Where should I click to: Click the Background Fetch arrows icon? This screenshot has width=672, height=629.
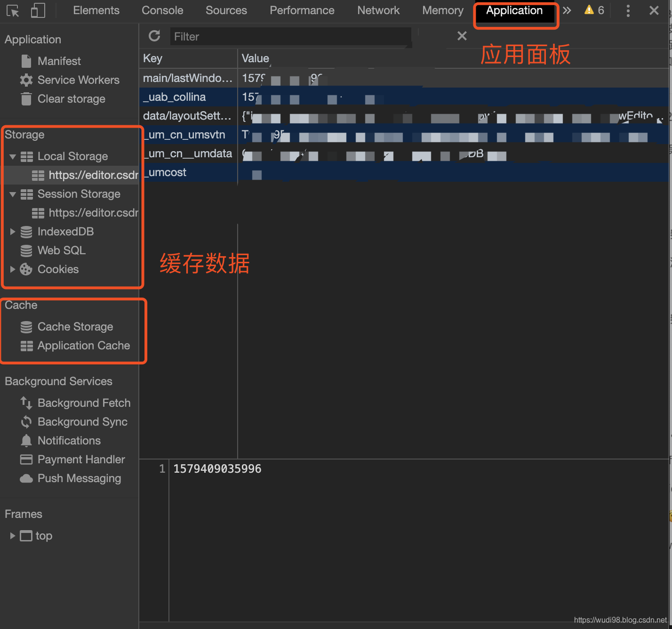click(26, 403)
